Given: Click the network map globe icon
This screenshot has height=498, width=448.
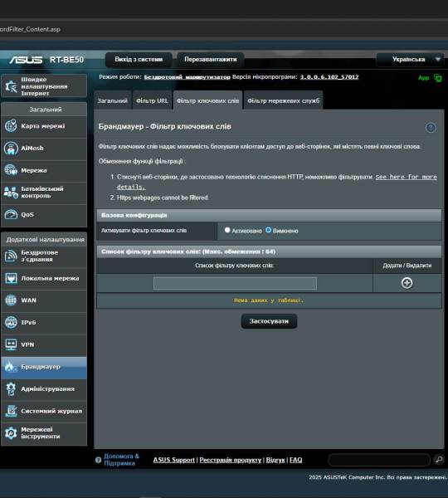Looking at the screenshot, I should [11, 126].
